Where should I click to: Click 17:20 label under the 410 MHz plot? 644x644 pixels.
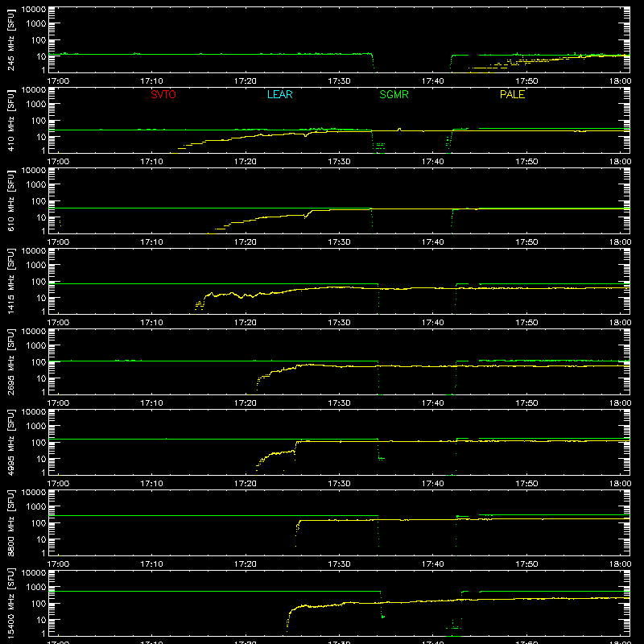[x=246, y=162]
